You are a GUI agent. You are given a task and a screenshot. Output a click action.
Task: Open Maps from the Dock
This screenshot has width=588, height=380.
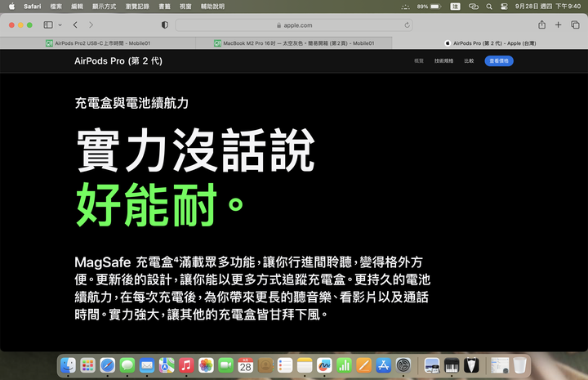point(167,365)
